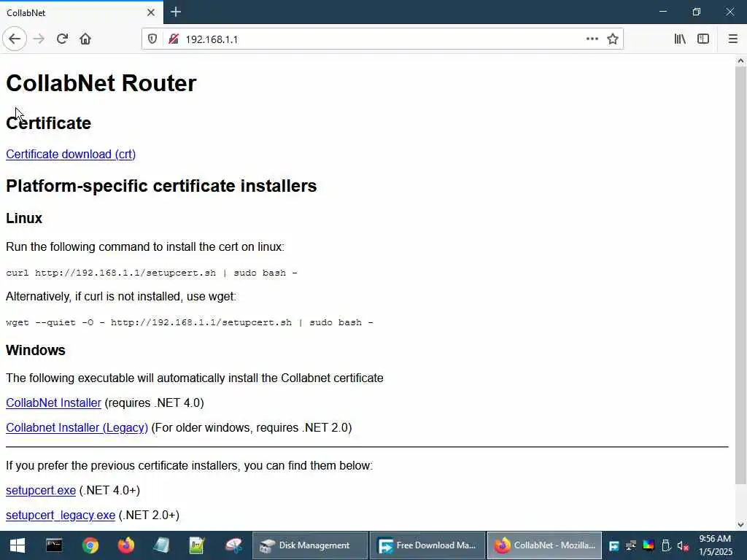747x560 pixels.
Task: Open the tracking protection shield icon
Action: click(x=152, y=39)
